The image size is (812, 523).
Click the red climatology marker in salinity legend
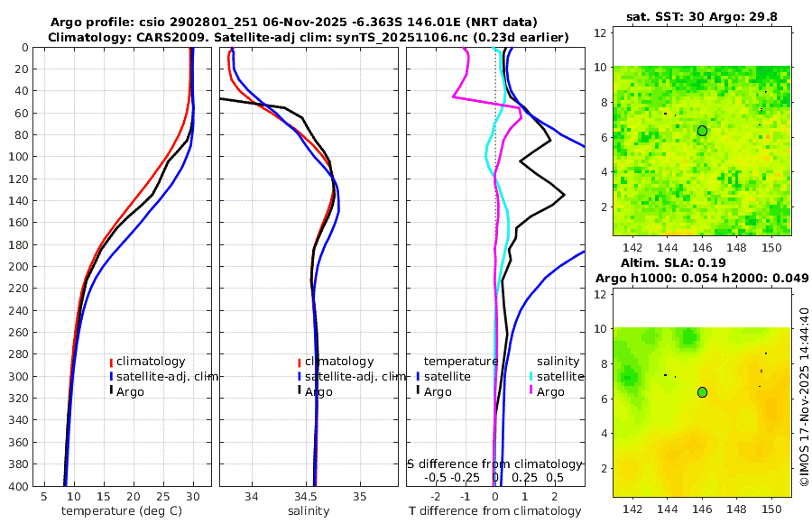[x=300, y=362]
